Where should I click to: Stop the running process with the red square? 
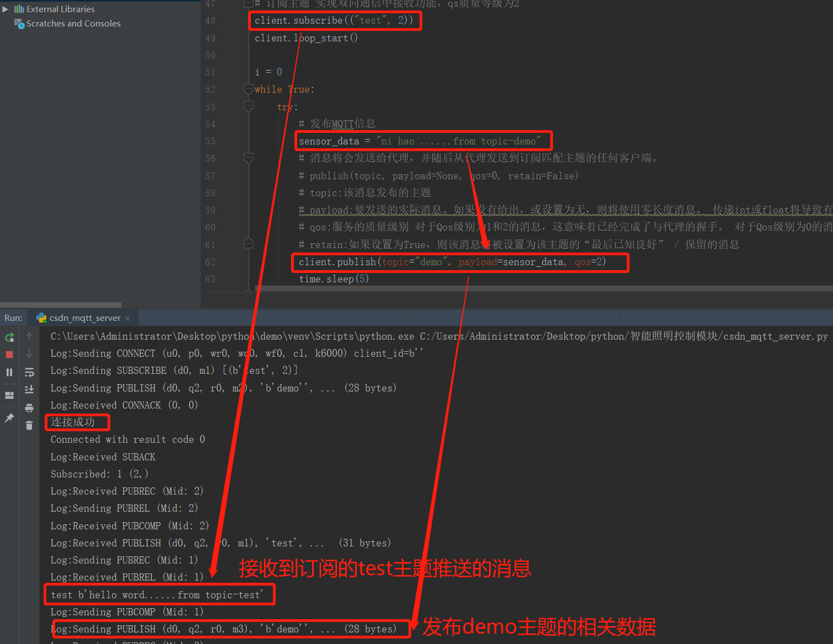9,355
